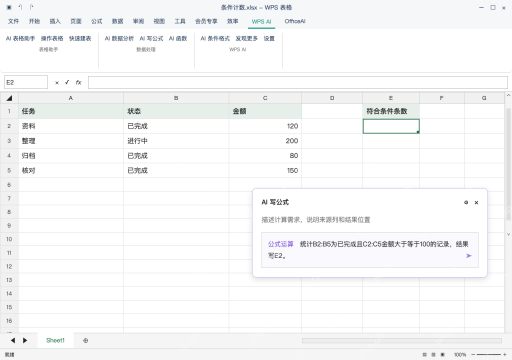
Task: Click 发现更多 in ribbon
Action: click(x=247, y=39)
